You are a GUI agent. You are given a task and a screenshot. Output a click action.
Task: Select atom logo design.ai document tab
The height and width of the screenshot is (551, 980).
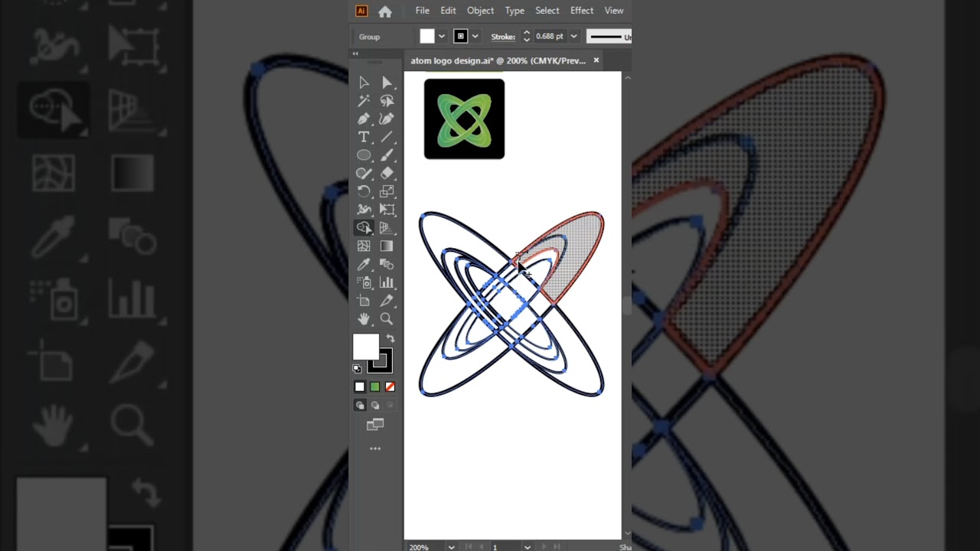[x=498, y=60]
